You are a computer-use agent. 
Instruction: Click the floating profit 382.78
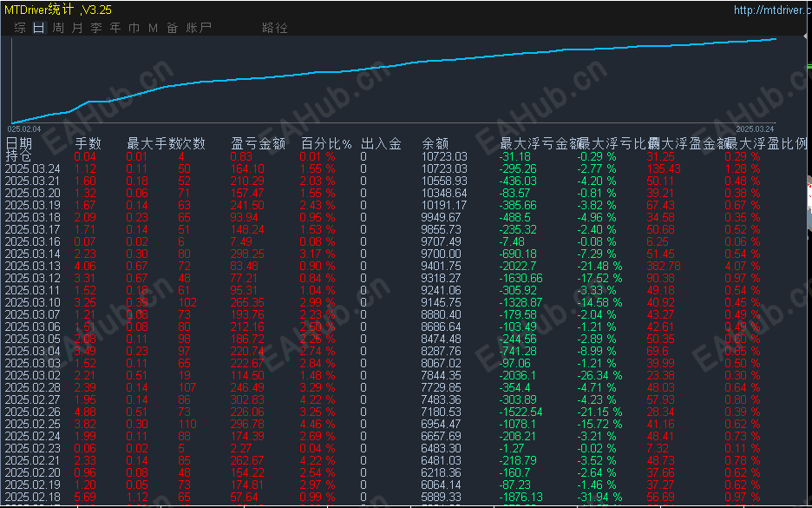coord(664,266)
